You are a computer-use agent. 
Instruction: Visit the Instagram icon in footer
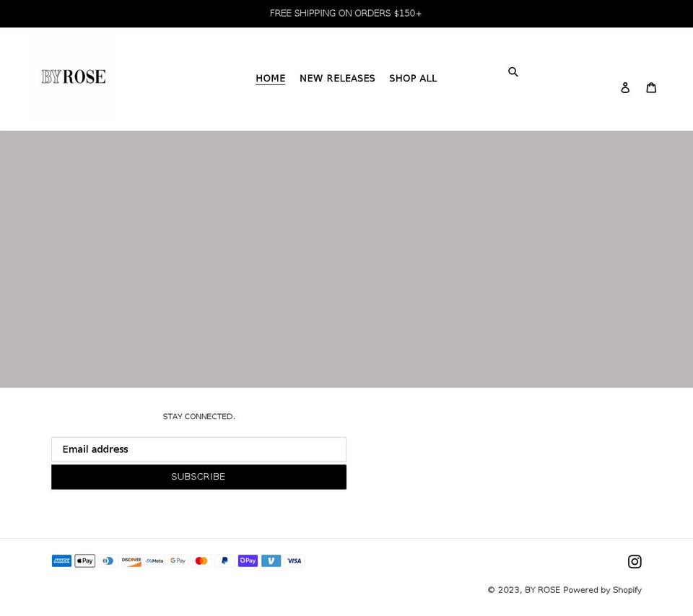(x=635, y=561)
